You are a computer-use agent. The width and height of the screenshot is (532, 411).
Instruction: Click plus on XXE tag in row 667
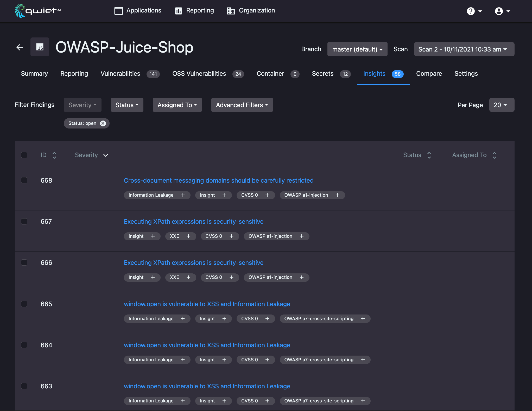[188, 236]
